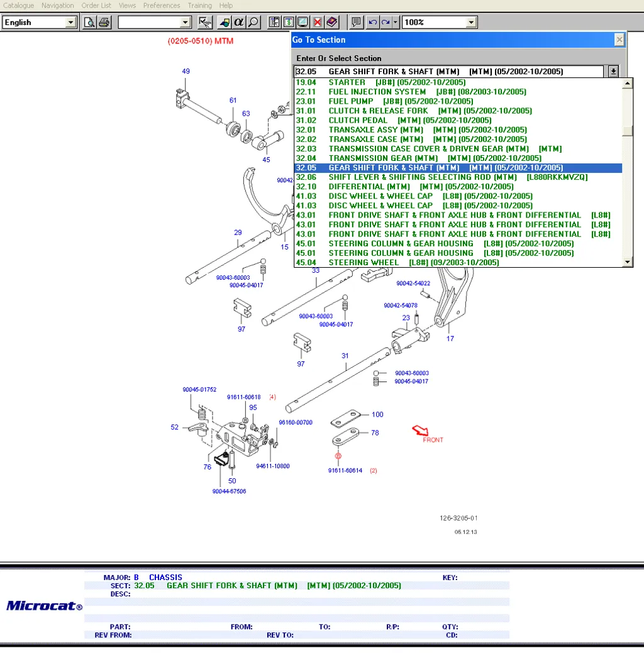
Task: Select section 23.01 FUEL PUMP
Action: [458, 102]
